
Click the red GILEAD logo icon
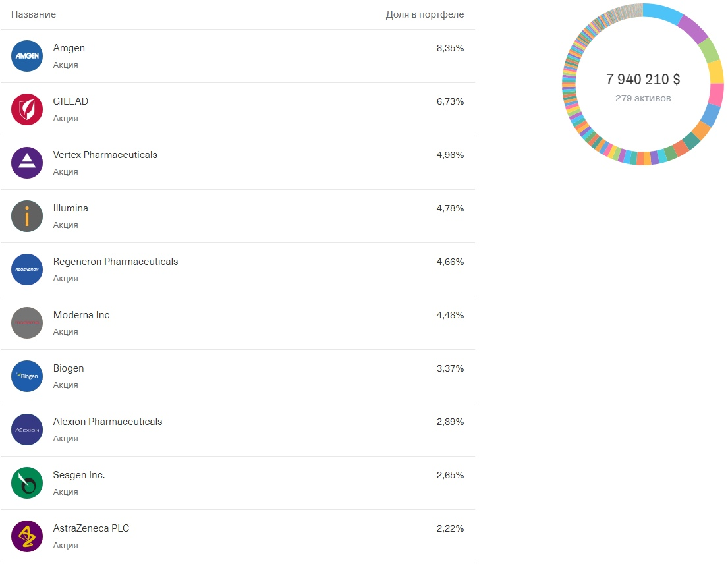coord(27,109)
